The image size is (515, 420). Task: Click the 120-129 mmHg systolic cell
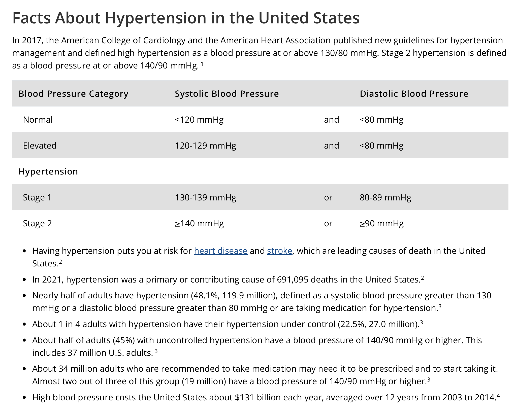(205, 146)
